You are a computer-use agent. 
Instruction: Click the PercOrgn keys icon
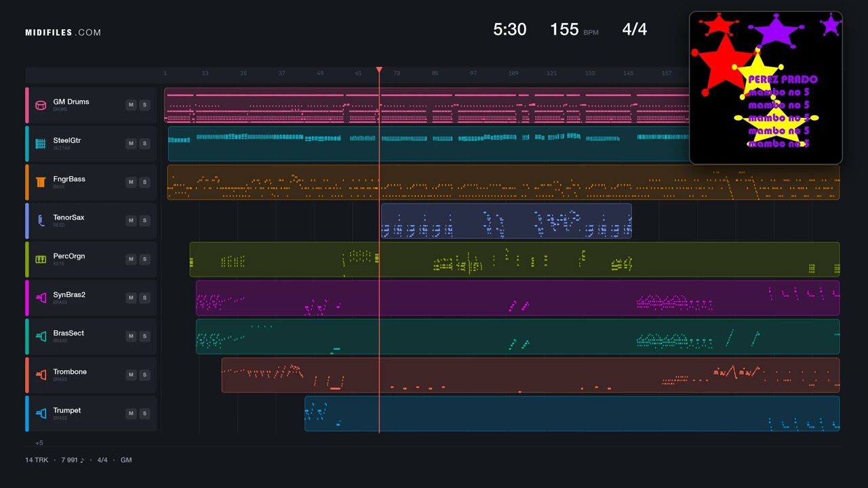pos(40,260)
